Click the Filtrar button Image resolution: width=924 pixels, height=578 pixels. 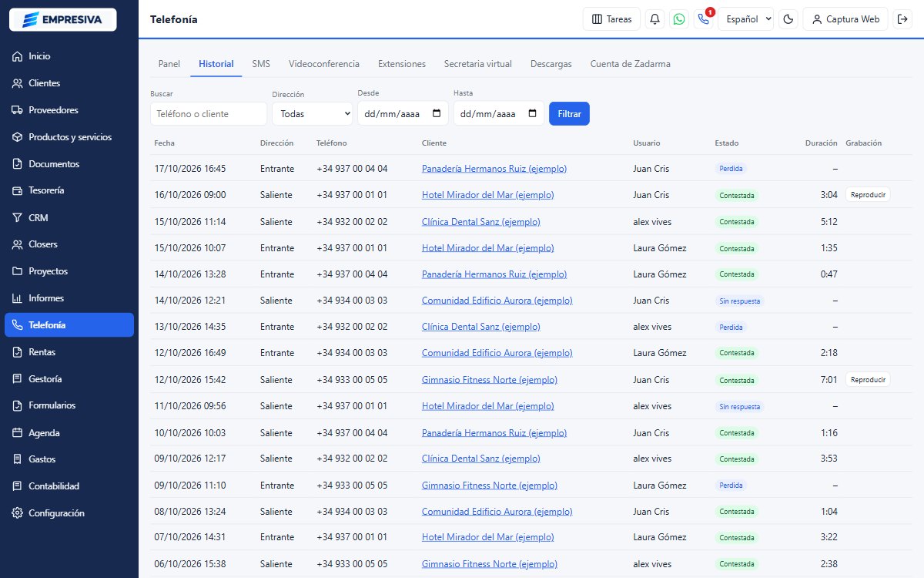point(569,114)
